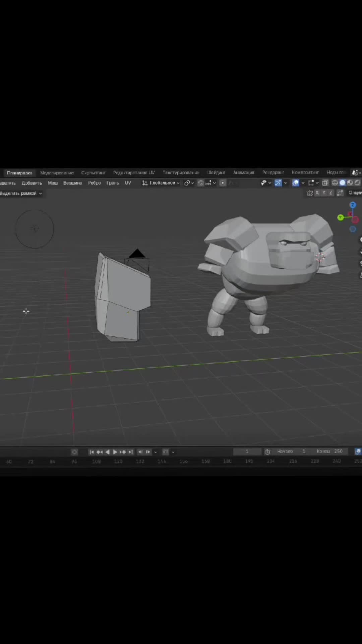Expand the gizmos dropdown arrow

click(286, 183)
